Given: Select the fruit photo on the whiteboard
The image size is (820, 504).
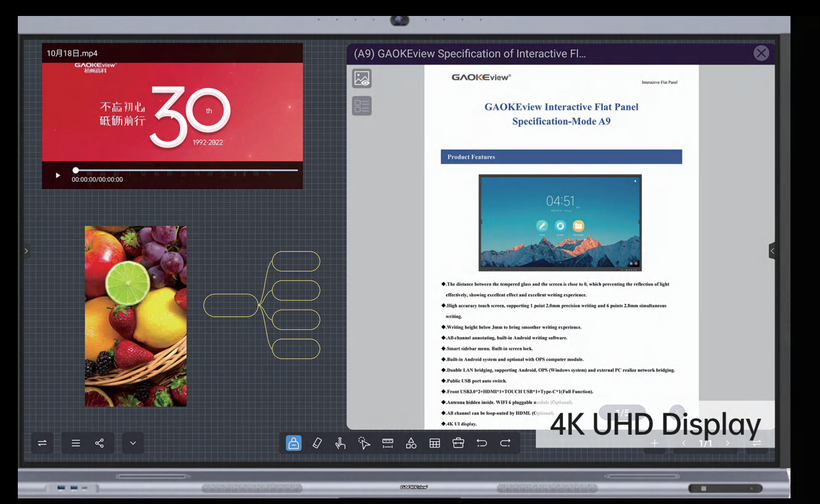Looking at the screenshot, I should [136, 316].
